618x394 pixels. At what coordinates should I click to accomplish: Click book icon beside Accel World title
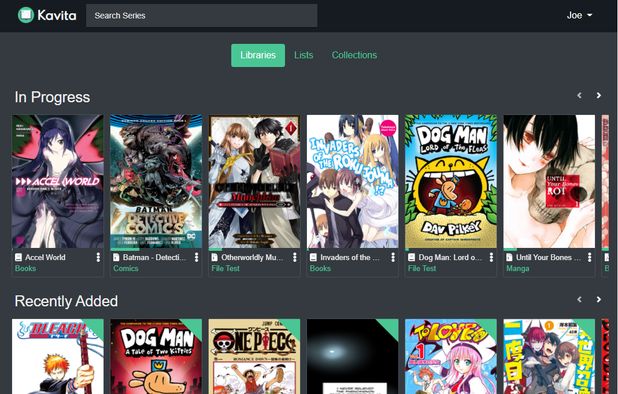(x=18, y=257)
